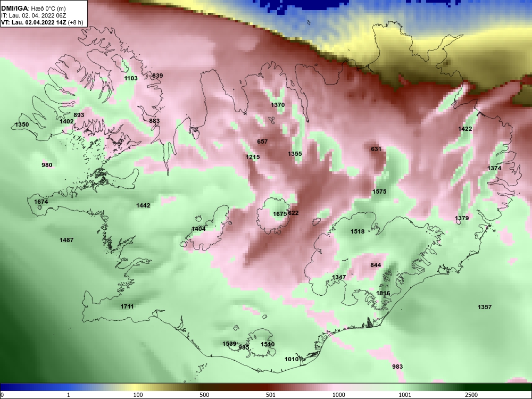This screenshot has height=399, width=532.
Task: Select the 657 value label
Action: pos(262,142)
